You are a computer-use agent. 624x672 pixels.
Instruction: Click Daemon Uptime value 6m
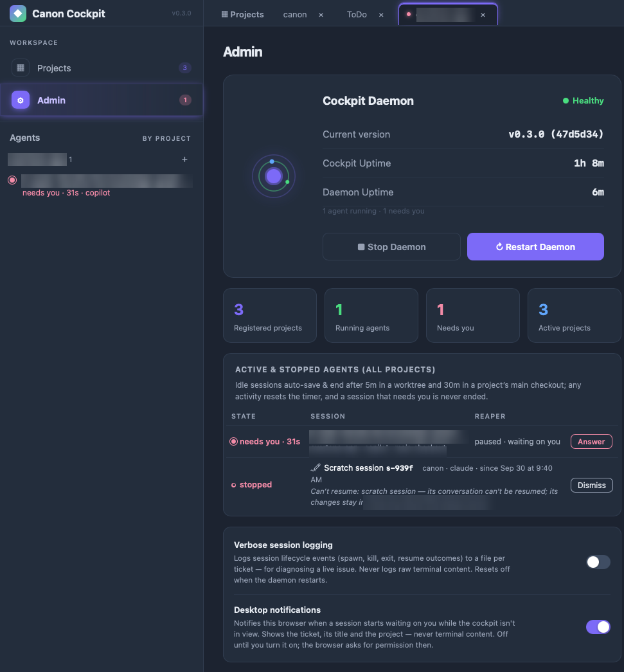pyautogui.click(x=598, y=192)
